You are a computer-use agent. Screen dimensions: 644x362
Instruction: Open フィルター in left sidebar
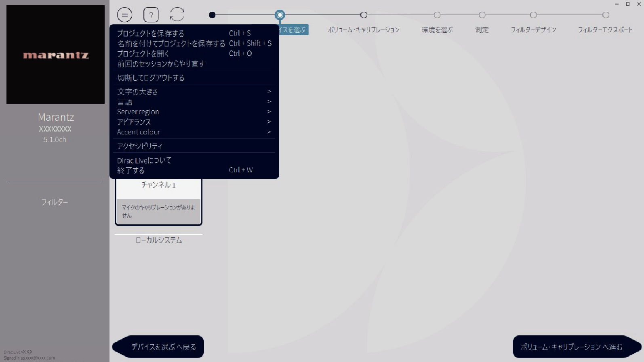pos(55,202)
